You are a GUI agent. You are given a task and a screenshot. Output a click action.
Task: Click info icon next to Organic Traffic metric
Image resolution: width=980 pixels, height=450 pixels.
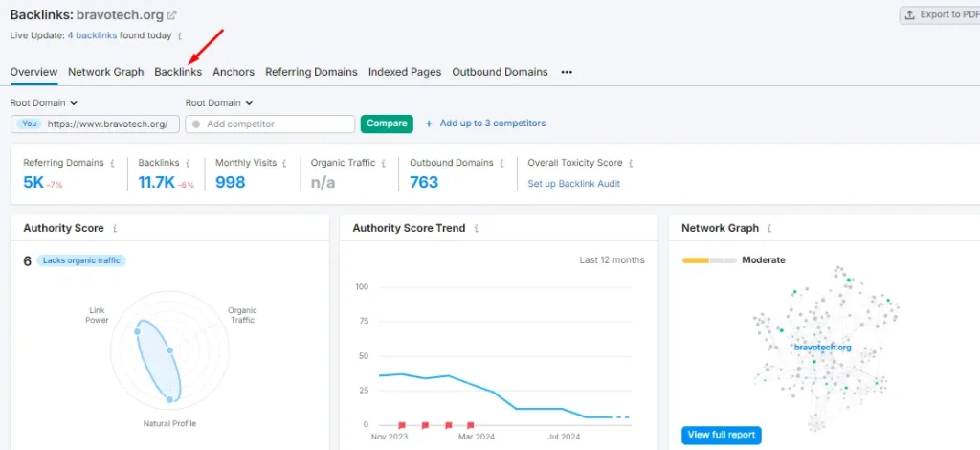coord(383,163)
